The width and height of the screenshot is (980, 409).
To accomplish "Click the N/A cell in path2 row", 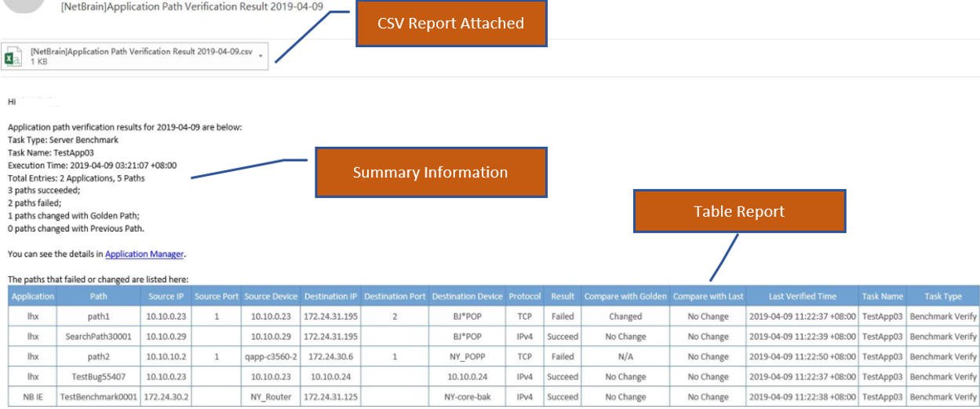I will tap(625, 356).
